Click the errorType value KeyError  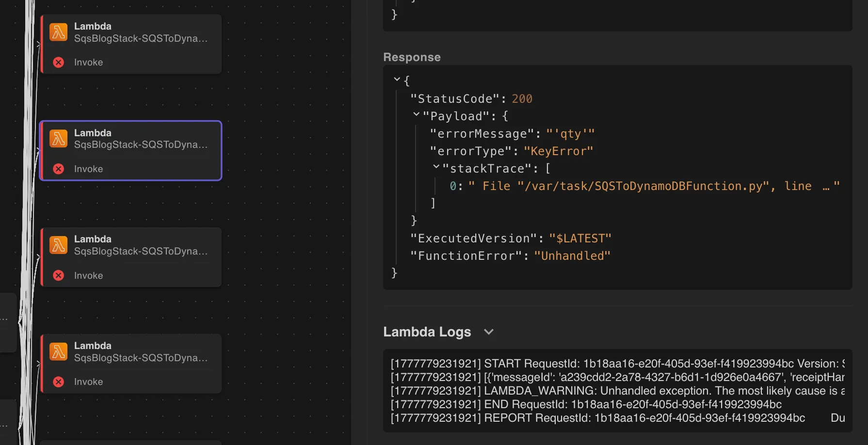559,151
